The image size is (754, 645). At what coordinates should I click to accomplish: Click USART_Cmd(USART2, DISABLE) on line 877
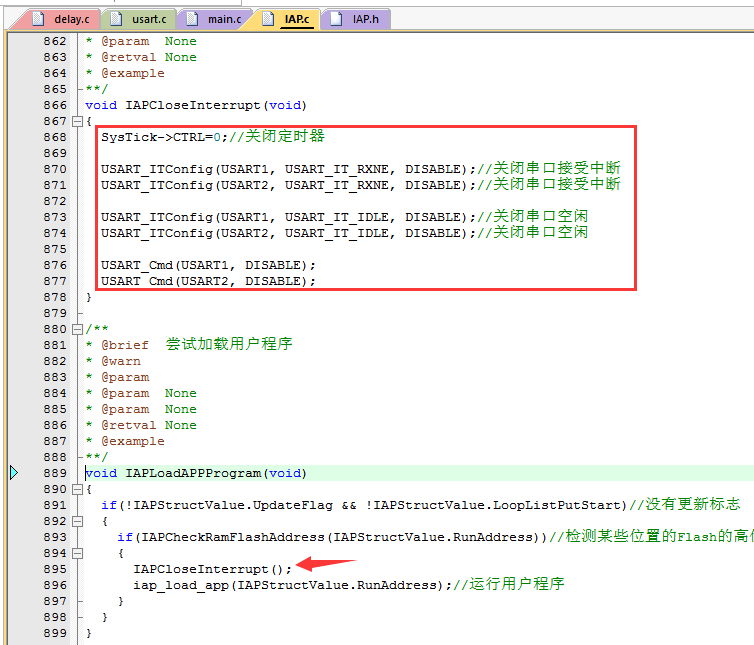tap(204, 281)
